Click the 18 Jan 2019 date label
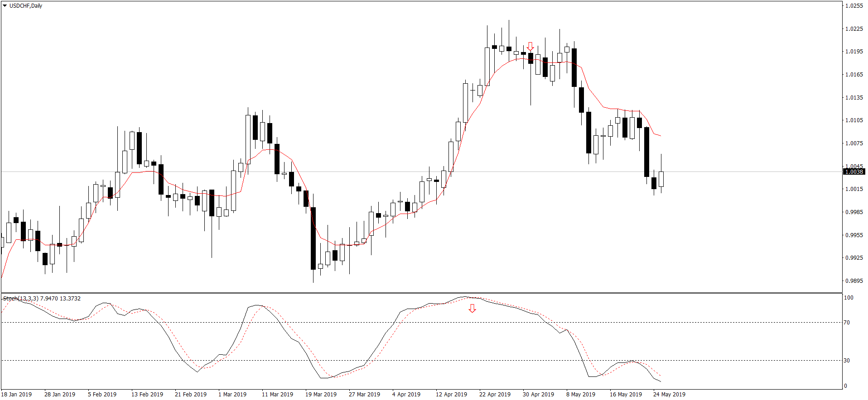This screenshot has height=400, width=868. click(x=16, y=395)
